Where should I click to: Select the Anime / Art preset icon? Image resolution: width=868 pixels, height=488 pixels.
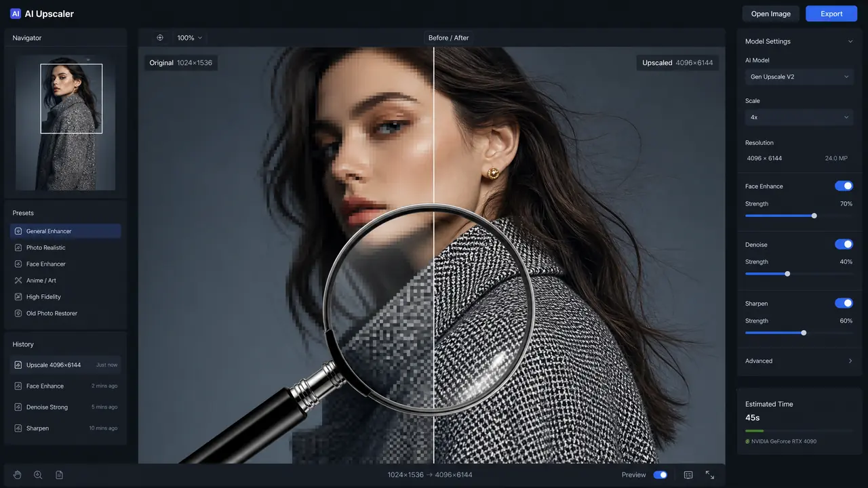pos(19,281)
